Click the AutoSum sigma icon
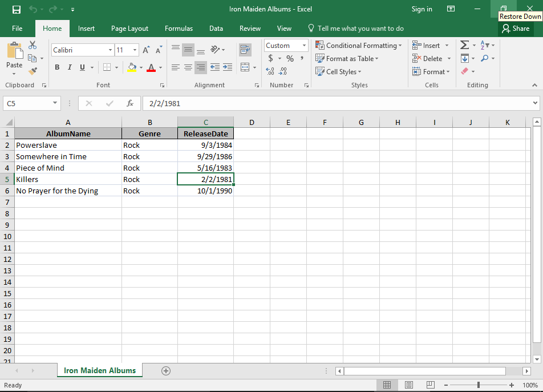The height and width of the screenshot is (392, 543). coord(464,45)
